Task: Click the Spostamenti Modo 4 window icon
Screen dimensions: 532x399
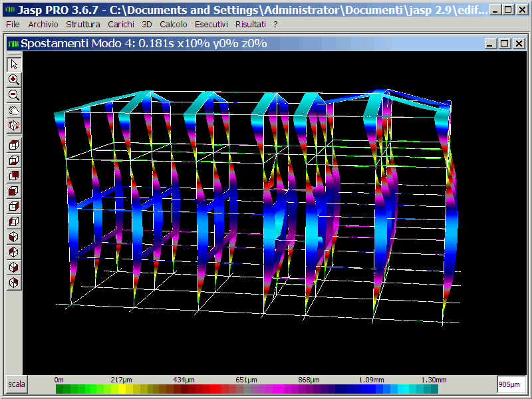Action: (x=13, y=43)
